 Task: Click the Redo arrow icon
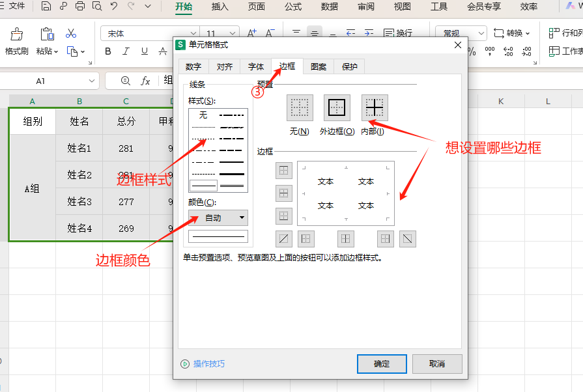point(131,6)
